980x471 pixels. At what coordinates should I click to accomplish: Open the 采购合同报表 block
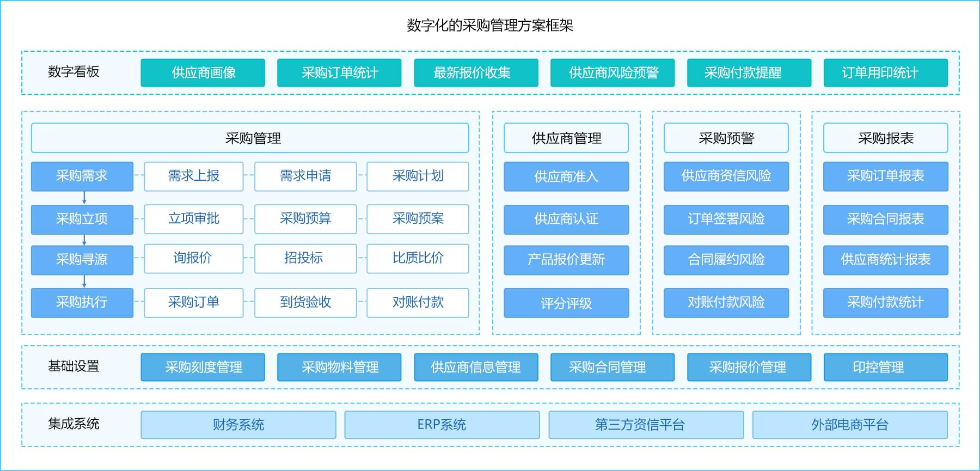click(885, 219)
